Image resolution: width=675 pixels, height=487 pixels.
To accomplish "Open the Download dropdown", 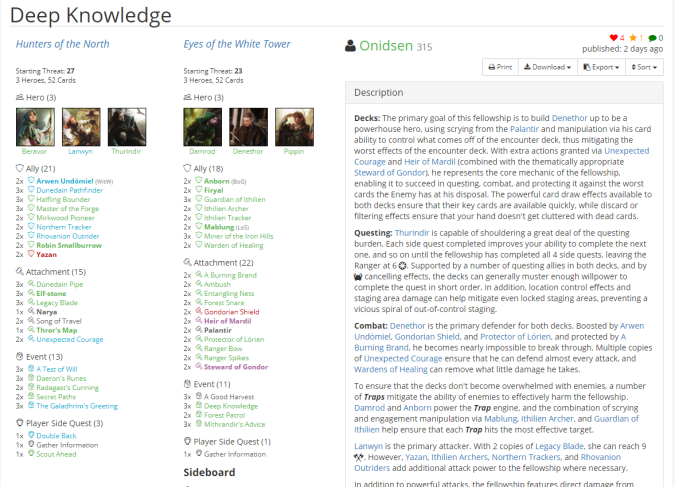I will [548, 67].
